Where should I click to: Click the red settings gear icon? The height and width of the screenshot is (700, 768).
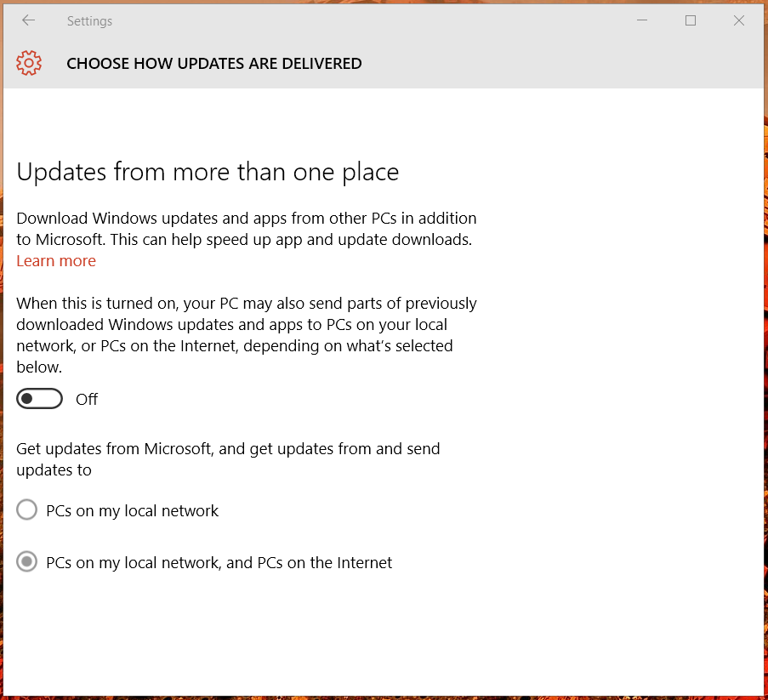pyautogui.click(x=29, y=63)
